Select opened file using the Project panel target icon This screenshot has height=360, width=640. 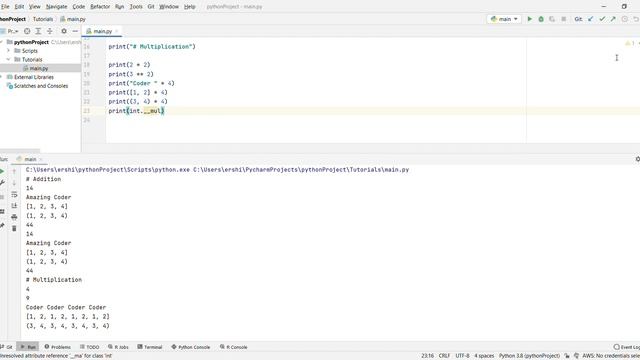(x=27, y=31)
